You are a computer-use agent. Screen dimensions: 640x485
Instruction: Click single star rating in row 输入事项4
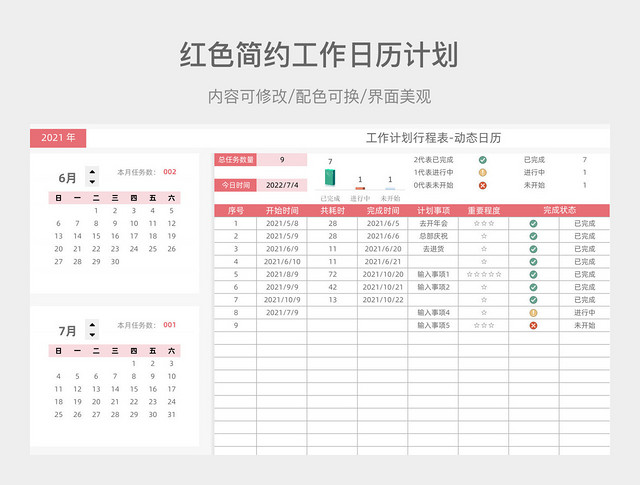(x=484, y=313)
